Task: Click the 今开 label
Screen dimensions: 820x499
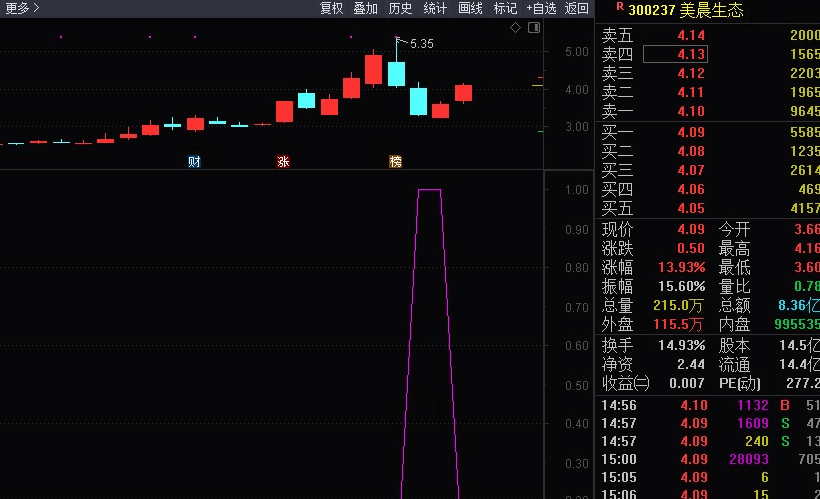Action: 734,229
